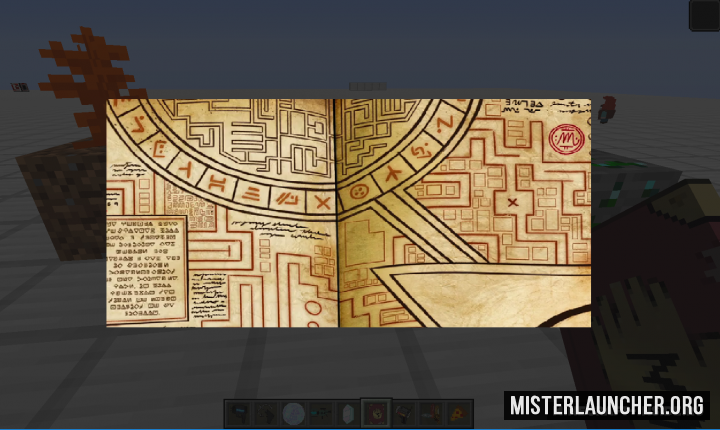Click the red X mark on the map
Image resolution: width=720 pixels, height=430 pixels.
pos(513,202)
